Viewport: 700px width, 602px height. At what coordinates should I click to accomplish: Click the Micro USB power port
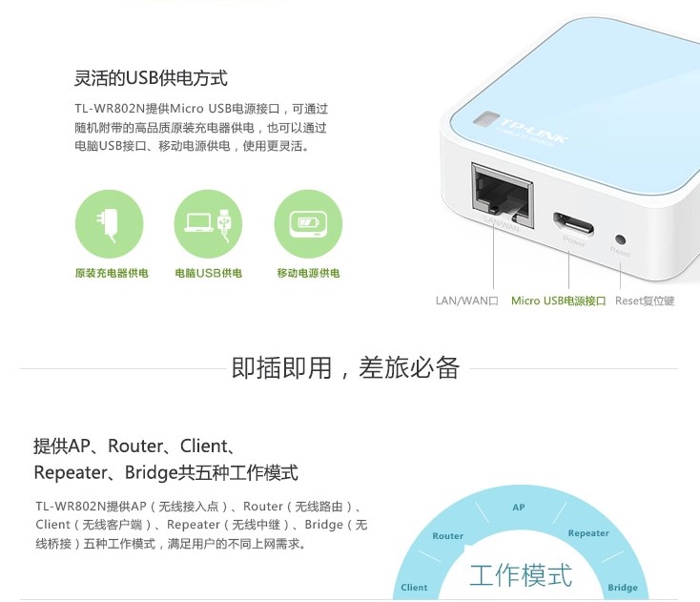click(574, 224)
